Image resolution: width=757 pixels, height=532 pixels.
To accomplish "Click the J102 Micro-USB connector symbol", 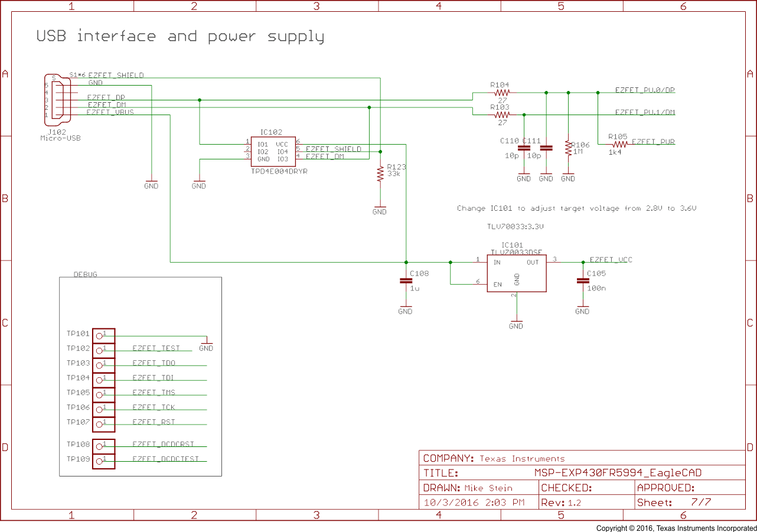I will pyautogui.click(x=57, y=100).
